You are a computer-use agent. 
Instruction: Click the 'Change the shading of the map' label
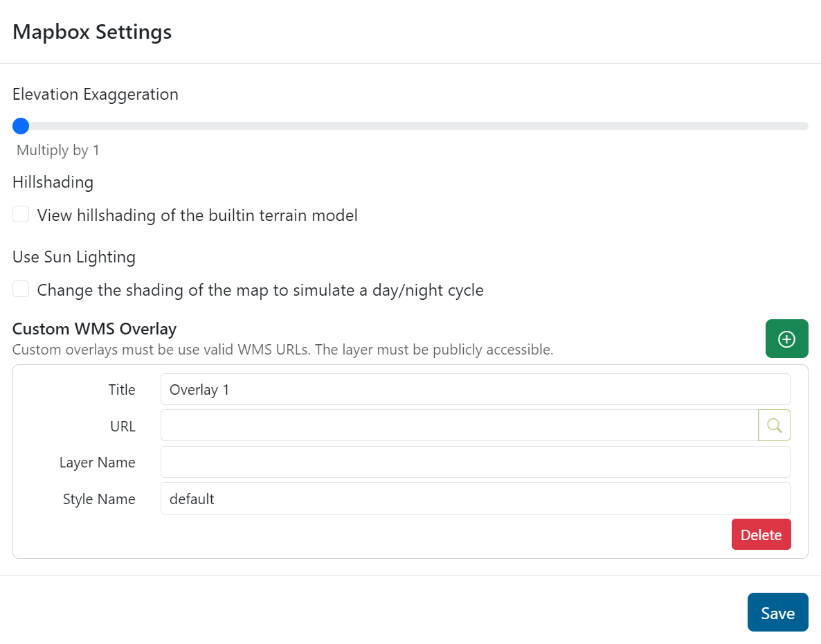(x=260, y=290)
